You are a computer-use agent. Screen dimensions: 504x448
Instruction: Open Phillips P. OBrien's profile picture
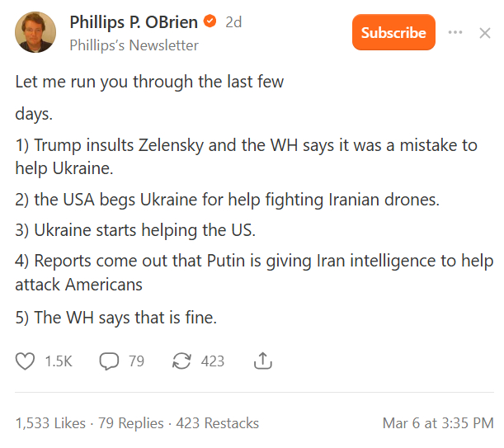(35, 32)
